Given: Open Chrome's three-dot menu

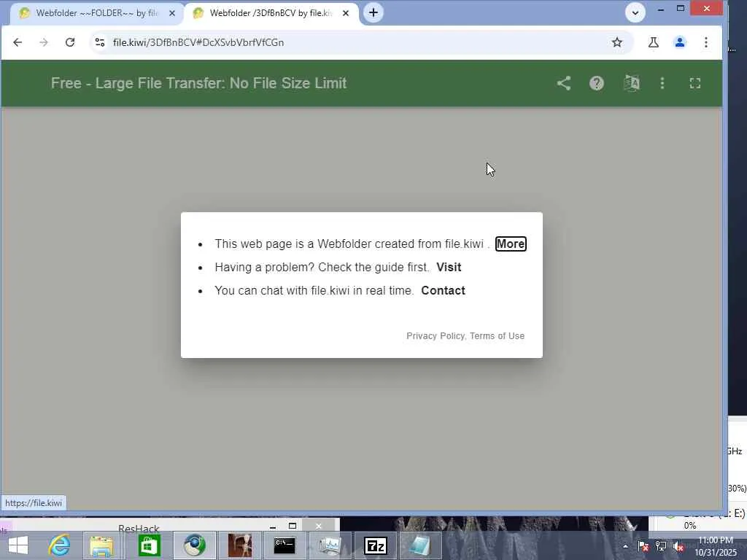Looking at the screenshot, I should pyautogui.click(x=706, y=42).
